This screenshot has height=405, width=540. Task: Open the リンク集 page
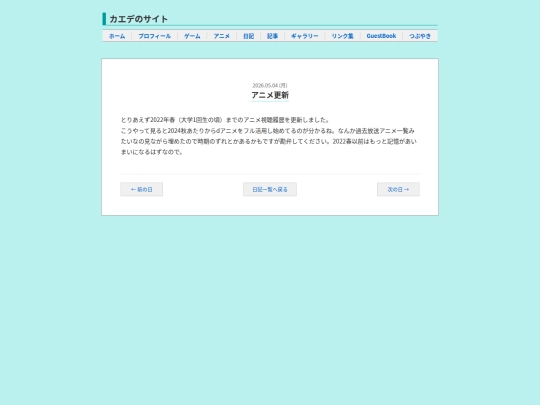(x=343, y=36)
